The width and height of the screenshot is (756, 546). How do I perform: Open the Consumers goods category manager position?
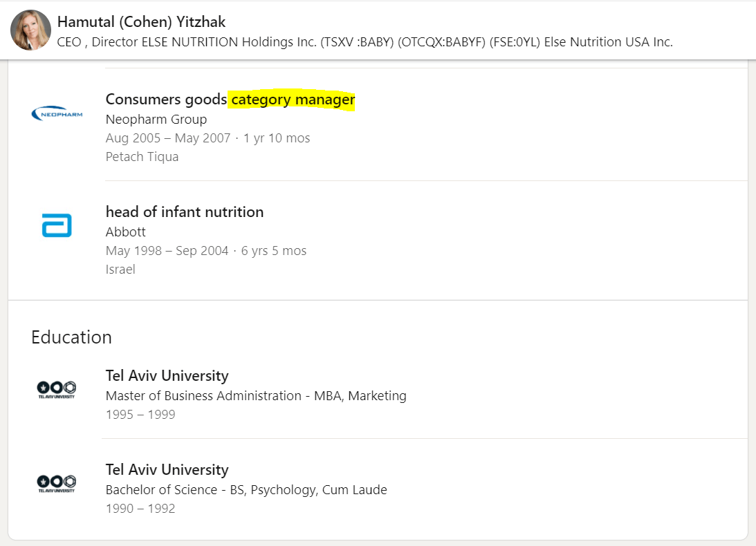167,100
